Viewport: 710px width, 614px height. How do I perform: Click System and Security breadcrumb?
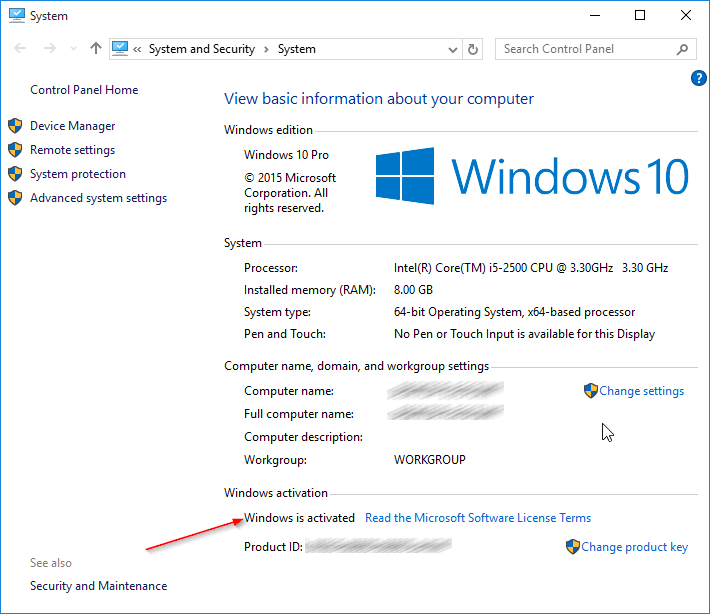202,49
